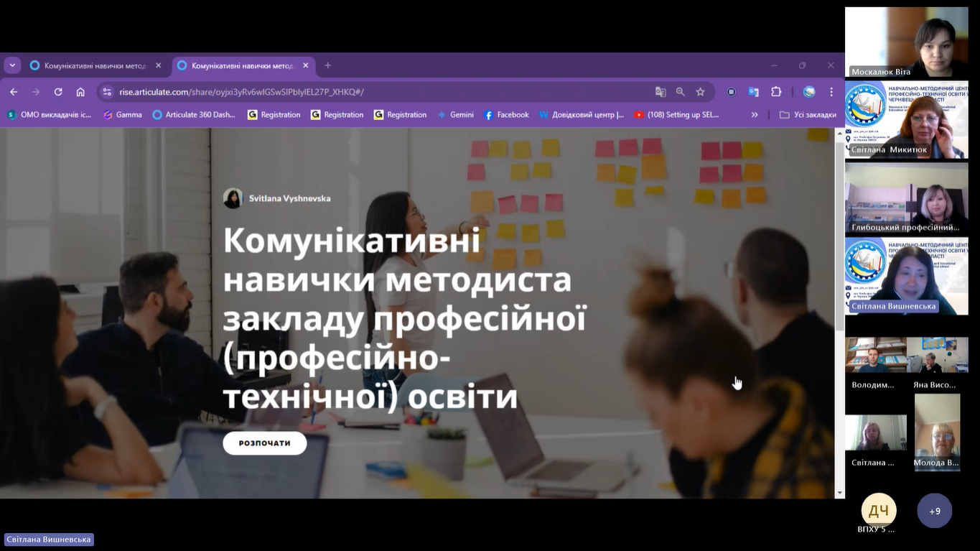980x551 pixels.
Task: Expand the hidden bookmarks overflow chevron
Action: pos(755,115)
